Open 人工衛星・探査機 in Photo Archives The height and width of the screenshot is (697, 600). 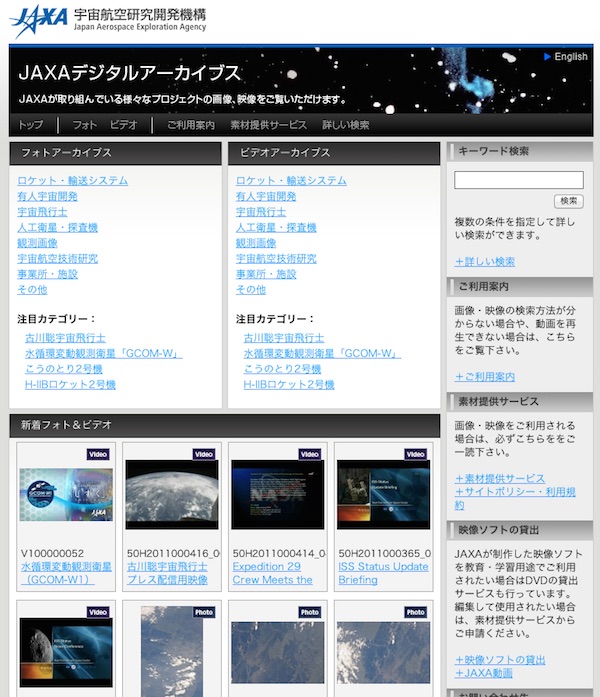tap(57, 228)
